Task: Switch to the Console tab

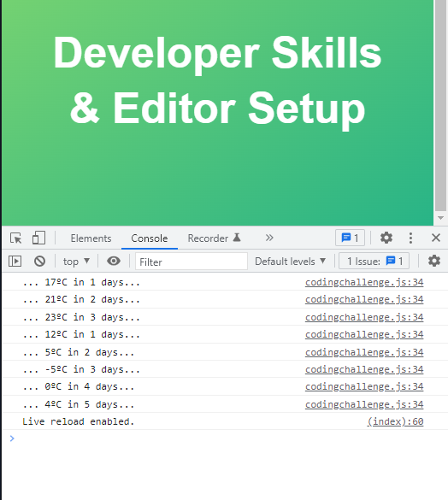Action: [x=150, y=238]
